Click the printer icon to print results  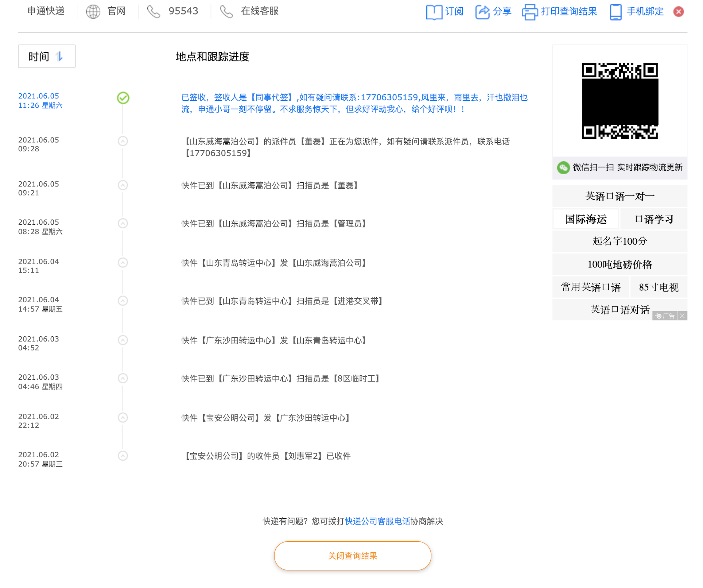(530, 12)
